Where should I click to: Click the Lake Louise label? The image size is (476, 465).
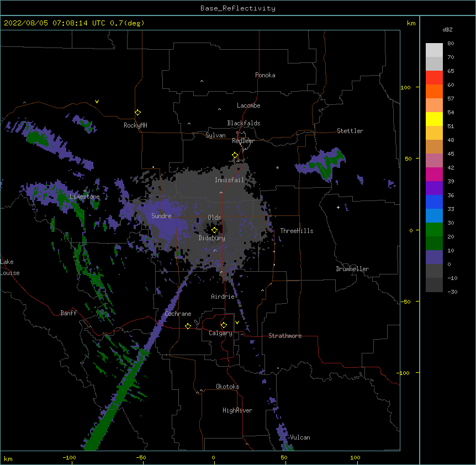click(x=10, y=267)
